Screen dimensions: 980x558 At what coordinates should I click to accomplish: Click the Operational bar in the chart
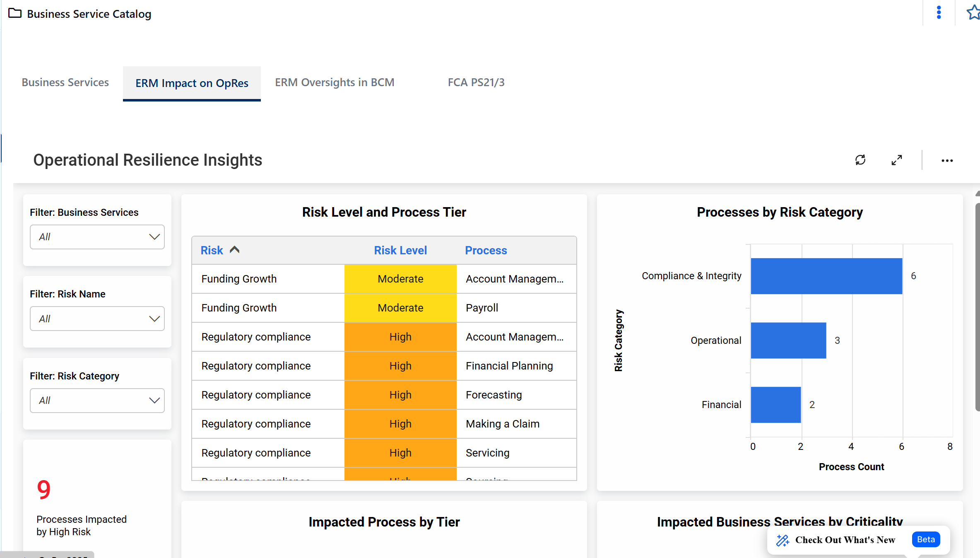pyautogui.click(x=788, y=340)
